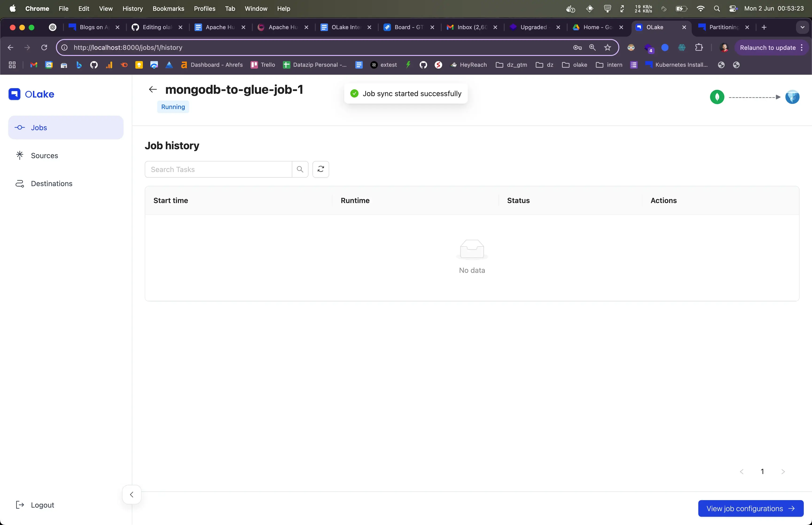
Task: Open the Sources section
Action: [x=44, y=155]
